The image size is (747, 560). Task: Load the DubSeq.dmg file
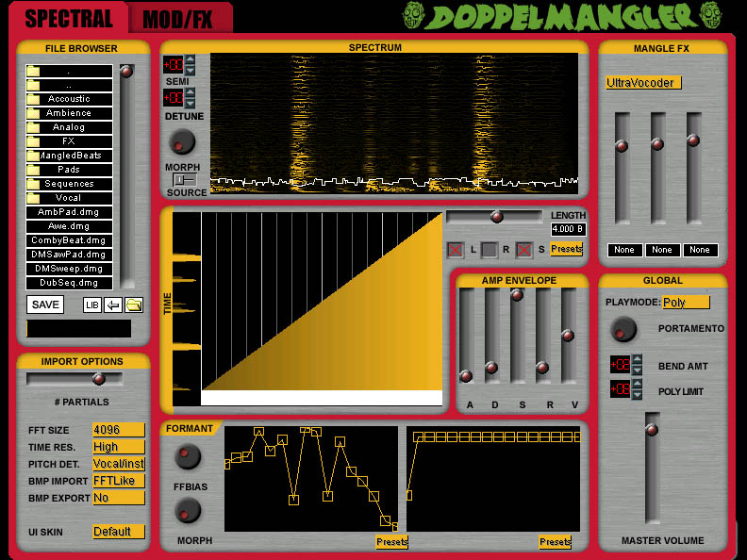[x=69, y=283]
